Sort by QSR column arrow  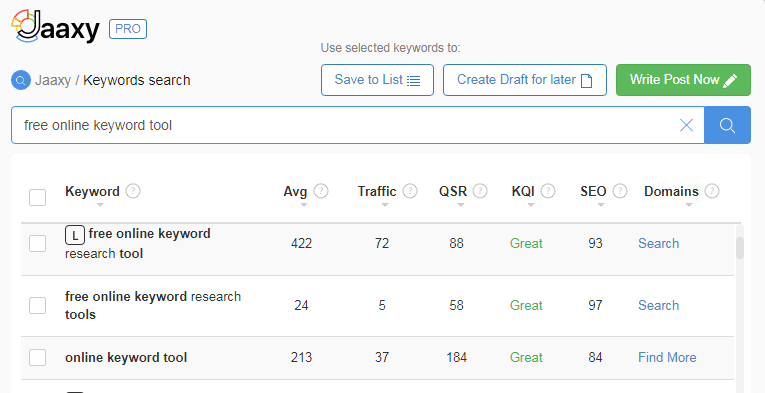[461, 205]
